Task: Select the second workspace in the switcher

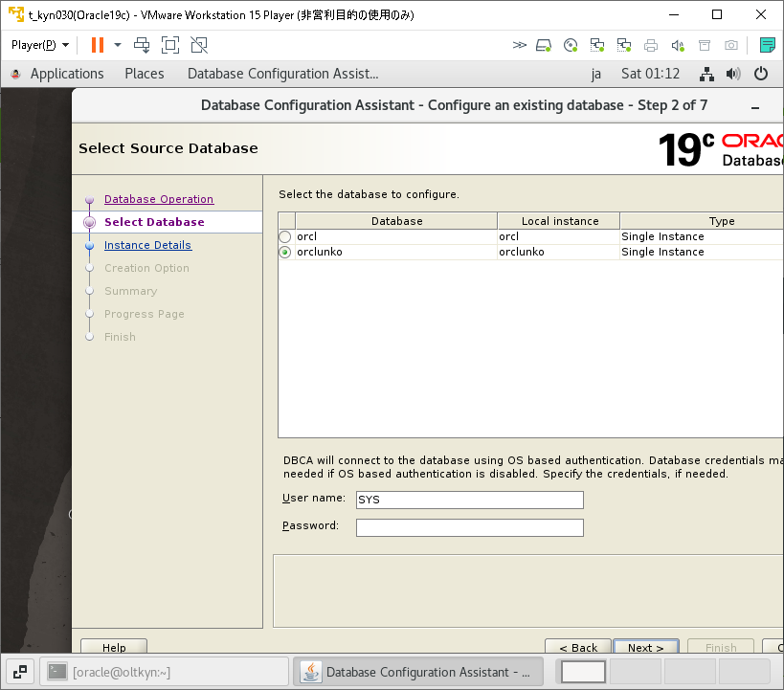Action: (635, 672)
